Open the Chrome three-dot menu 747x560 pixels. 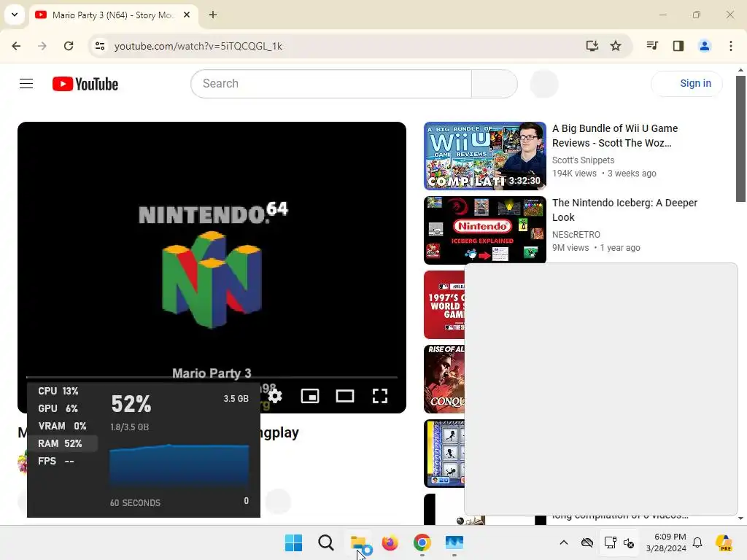tap(731, 46)
